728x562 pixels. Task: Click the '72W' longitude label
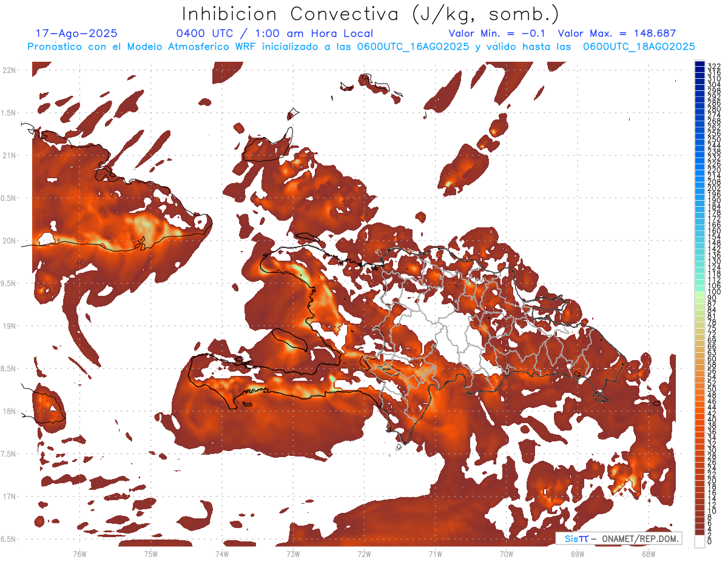pos(364,554)
